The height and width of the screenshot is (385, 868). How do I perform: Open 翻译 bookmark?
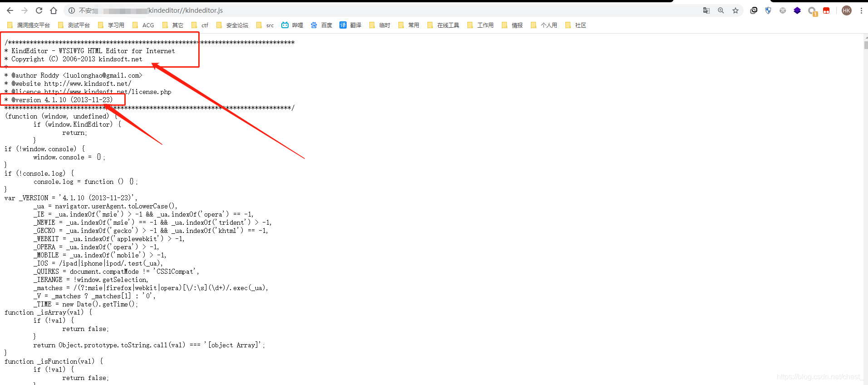[x=350, y=25]
